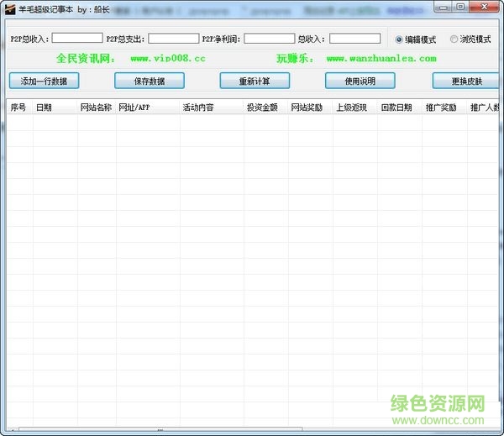The height and width of the screenshot is (436, 504).
Task: Click the 更换皮肤 button
Action: click(466, 81)
